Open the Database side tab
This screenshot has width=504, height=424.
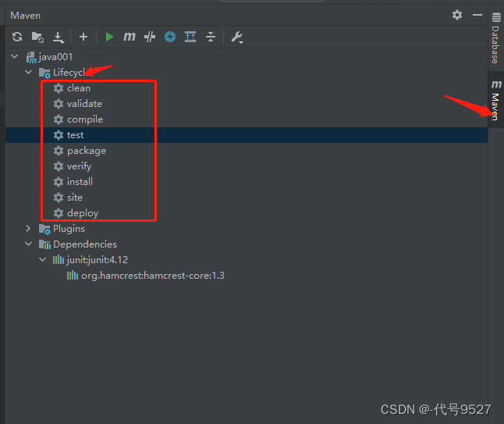(496, 38)
